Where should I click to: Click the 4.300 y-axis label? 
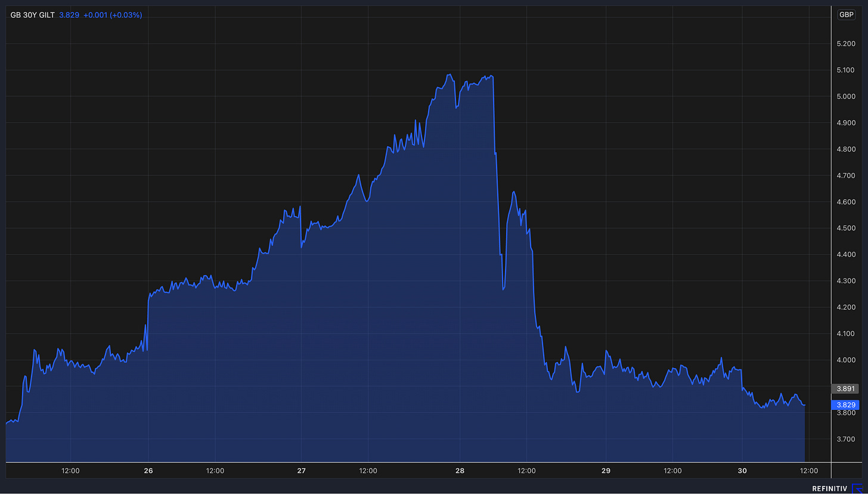click(847, 280)
